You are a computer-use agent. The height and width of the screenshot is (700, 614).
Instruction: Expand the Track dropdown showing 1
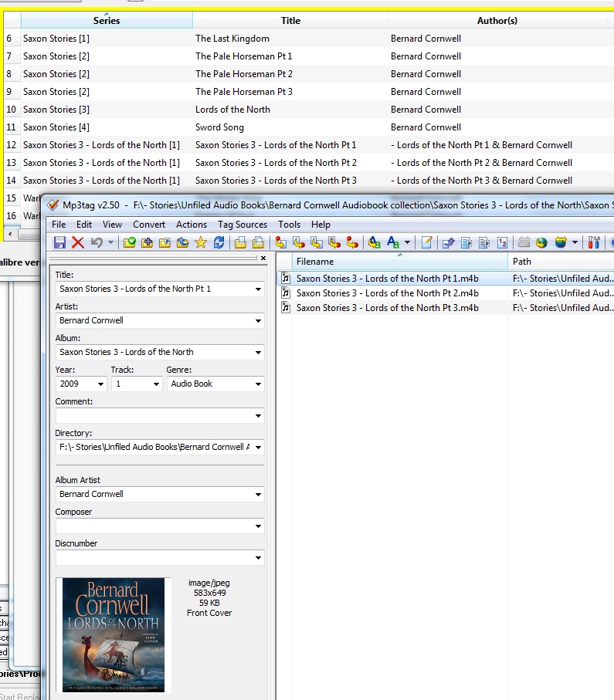(x=156, y=384)
